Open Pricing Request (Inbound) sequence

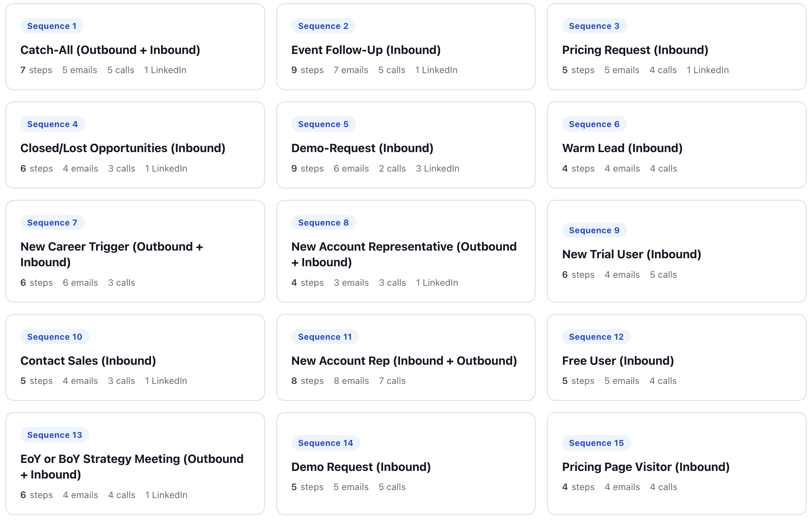pos(635,50)
